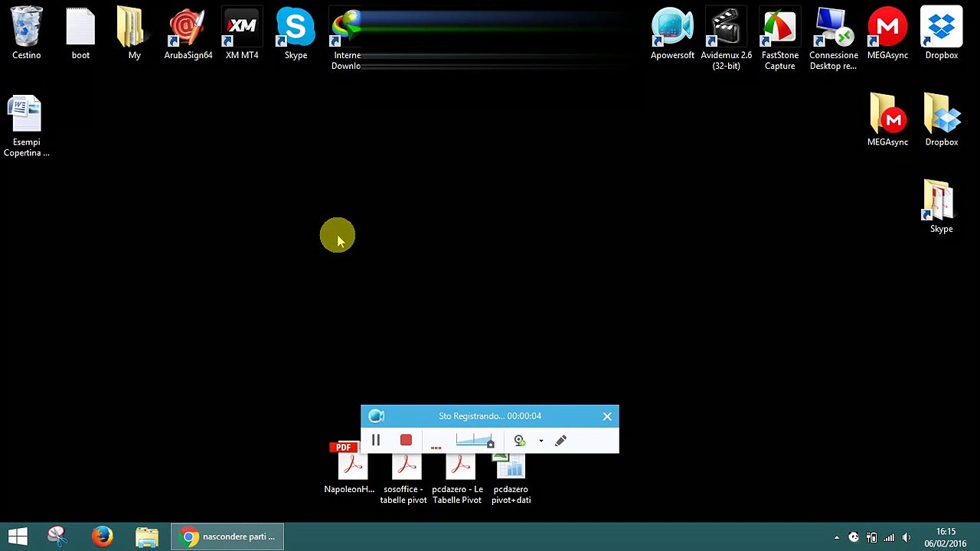Viewport: 980px width, 551px height.
Task: Launch ArubaSign64 from desktop
Action: pos(188,34)
